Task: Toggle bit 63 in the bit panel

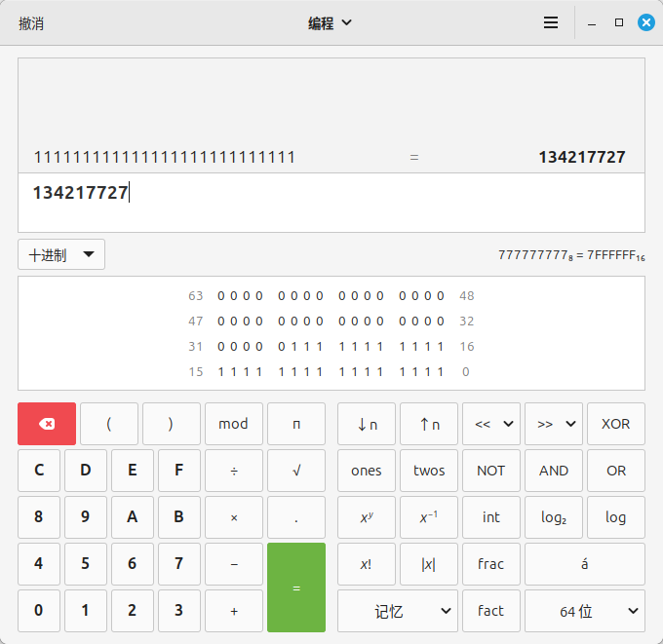Action: coord(220,296)
